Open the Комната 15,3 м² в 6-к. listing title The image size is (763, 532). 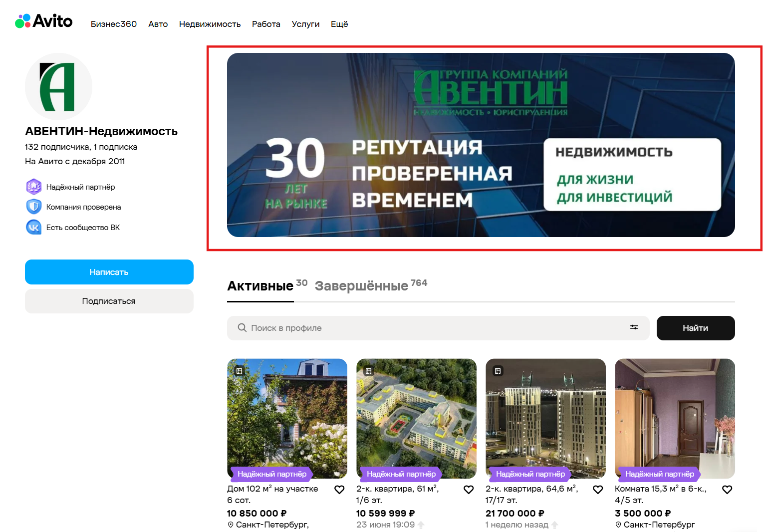pyautogui.click(x=661, y=494)
